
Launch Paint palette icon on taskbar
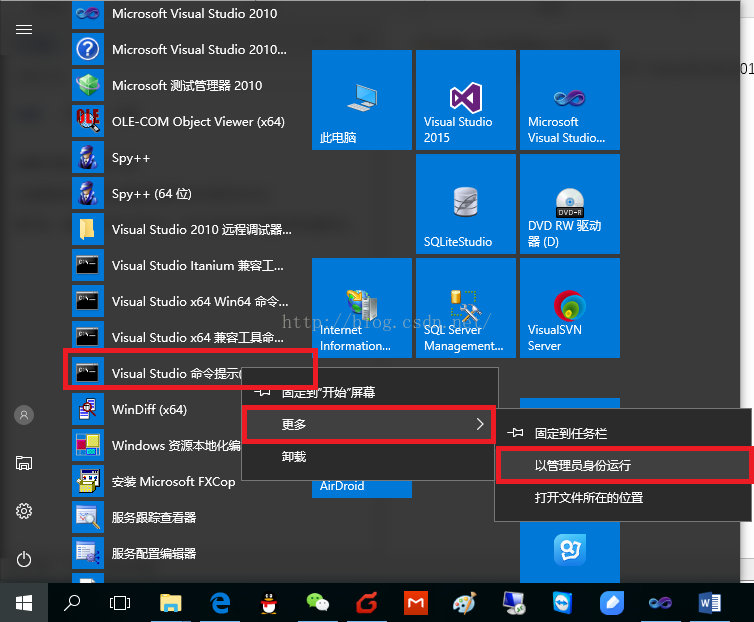tap(465, 603)
